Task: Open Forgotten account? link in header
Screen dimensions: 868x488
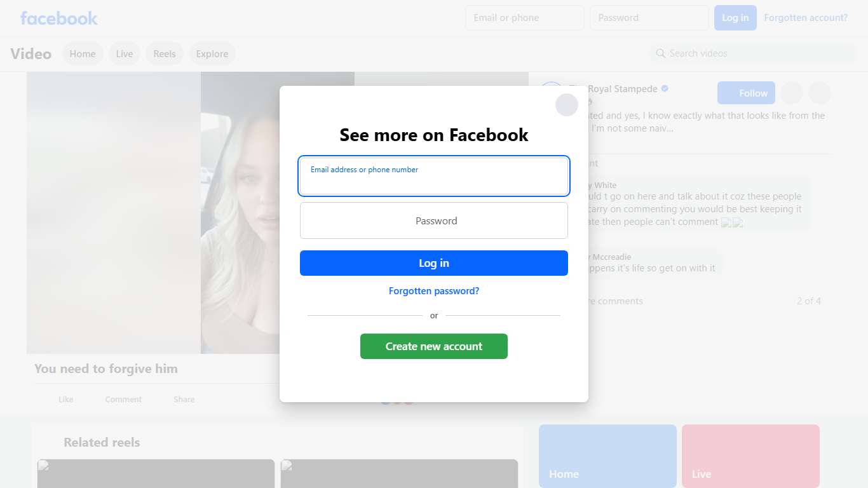Action: 806,18
